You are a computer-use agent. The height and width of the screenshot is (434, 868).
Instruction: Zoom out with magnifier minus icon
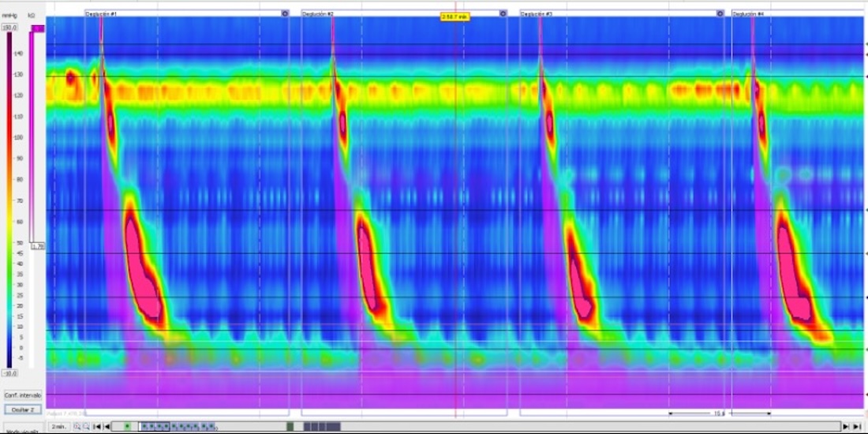tap(86, 426)
